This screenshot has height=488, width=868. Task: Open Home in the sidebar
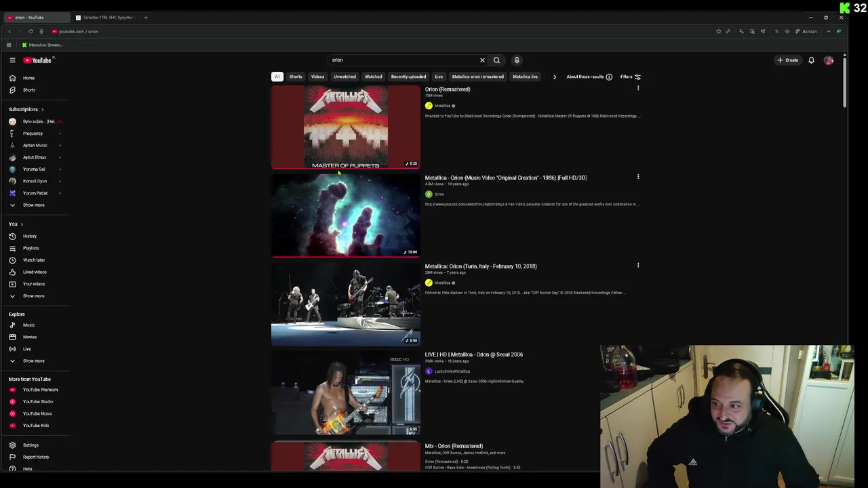[x=35, y=78]
